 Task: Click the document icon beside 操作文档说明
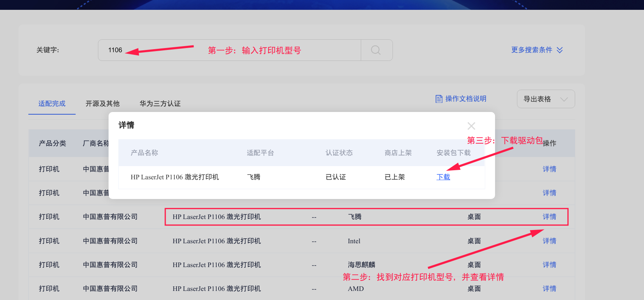pyautogui.click(x=439, y=99)
